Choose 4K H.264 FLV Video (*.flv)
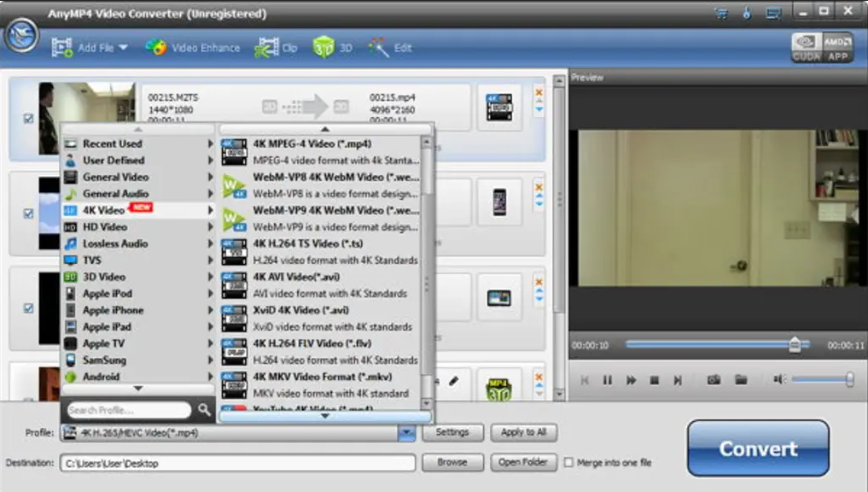This screenshot has height=492, width=868. point(321,351)
